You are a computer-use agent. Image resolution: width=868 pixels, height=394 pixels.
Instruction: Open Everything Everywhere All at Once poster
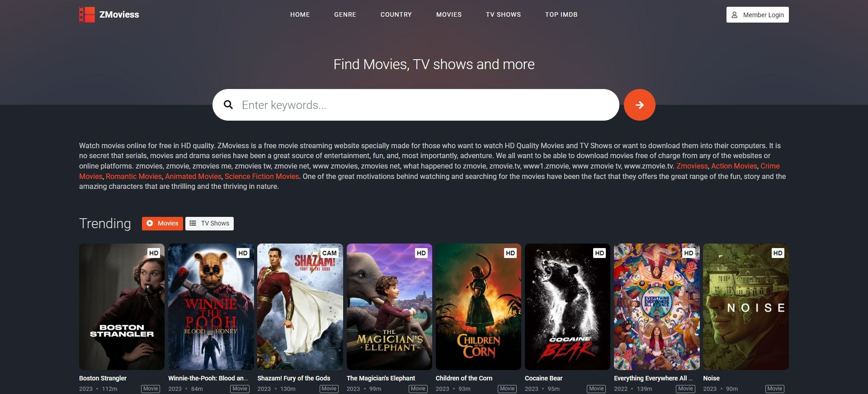pyautogui.click(x=656, y=307)
